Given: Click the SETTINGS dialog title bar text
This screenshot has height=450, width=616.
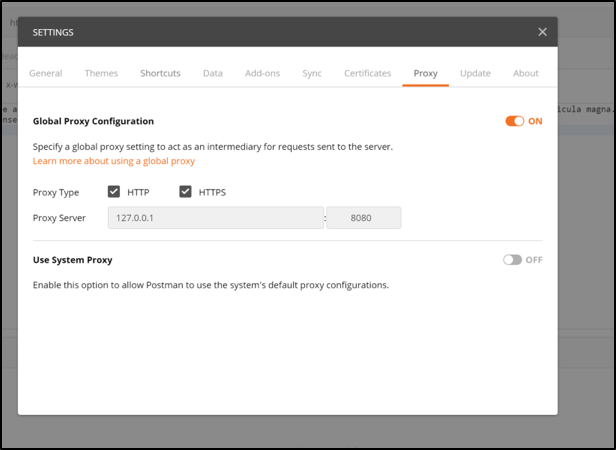Looking at the screenshot, I should coord(53,32).
